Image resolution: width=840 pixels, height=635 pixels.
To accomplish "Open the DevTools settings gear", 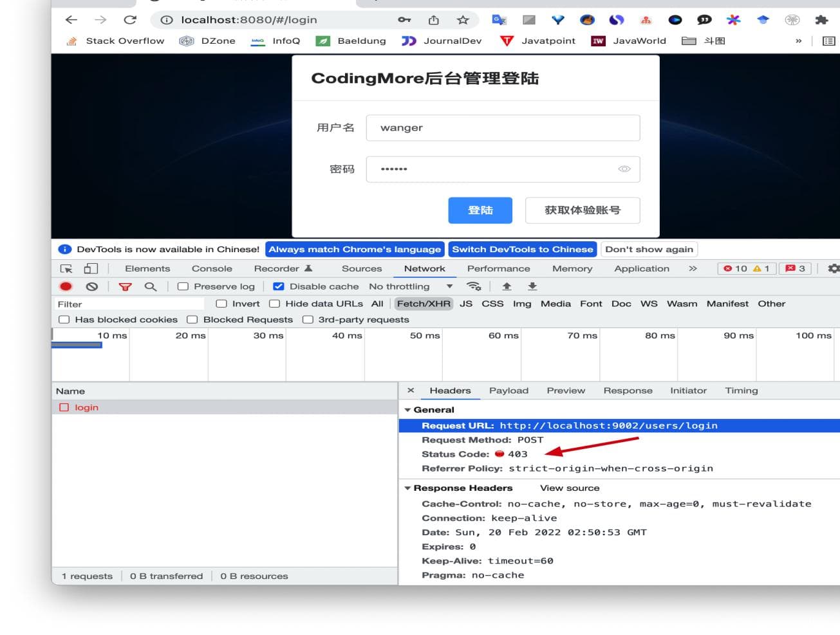I will (x=834, y=268).
